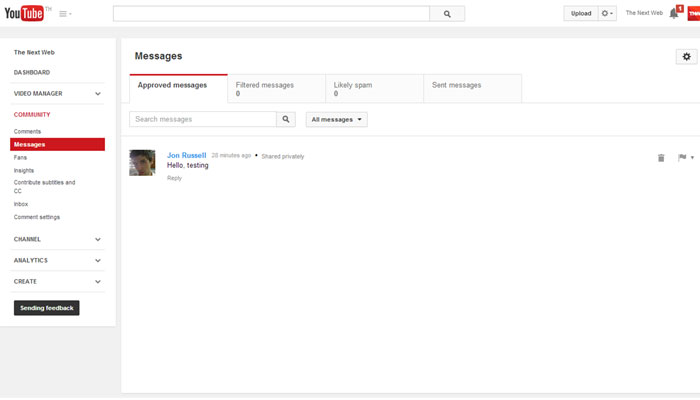
Task: Open the Sent messages tab
Action: 471,89
